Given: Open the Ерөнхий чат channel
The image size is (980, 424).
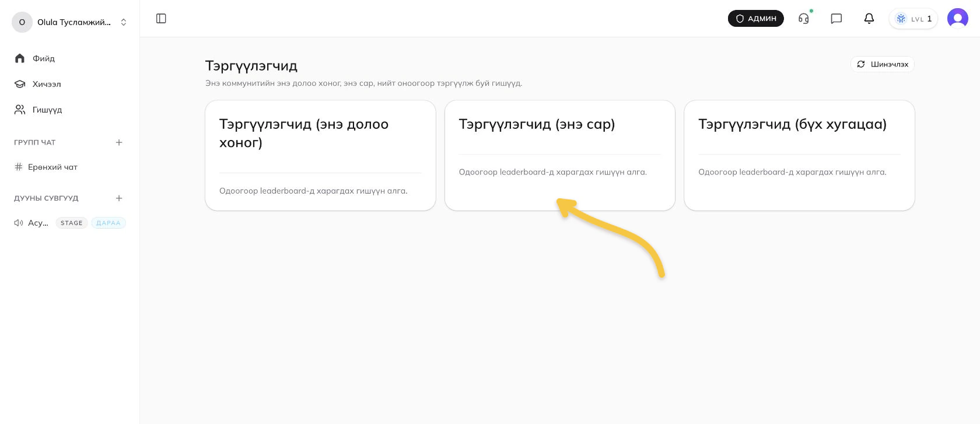Looking at the screenshot, I should 70,167.
